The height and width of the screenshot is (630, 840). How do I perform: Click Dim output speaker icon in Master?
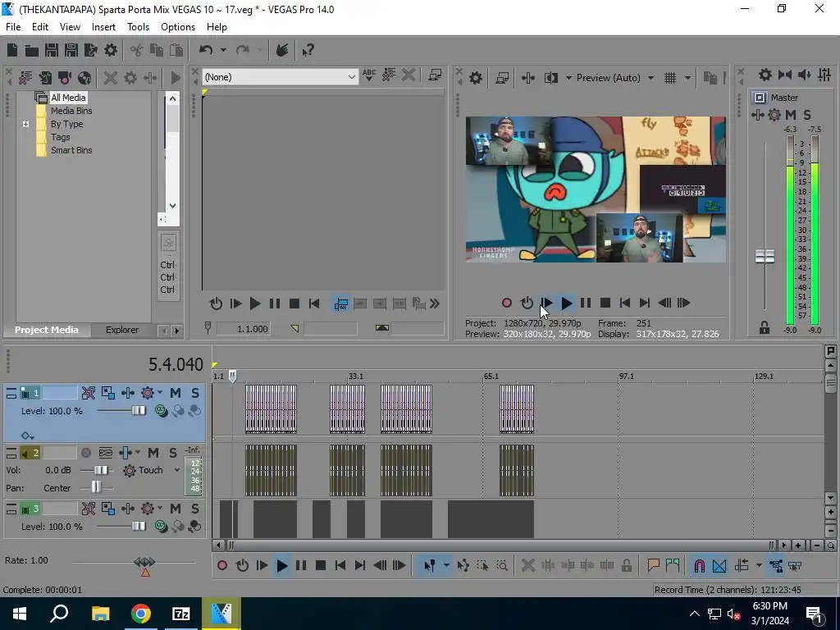click(804, 75)
